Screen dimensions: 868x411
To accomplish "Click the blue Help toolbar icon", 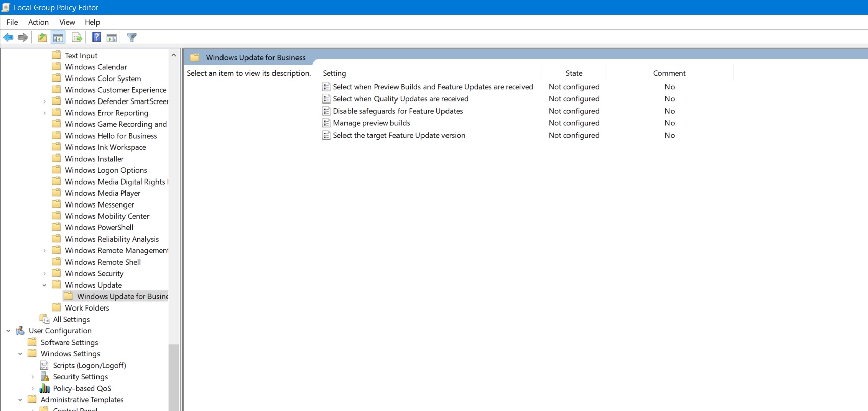I will tap(96, 37).
